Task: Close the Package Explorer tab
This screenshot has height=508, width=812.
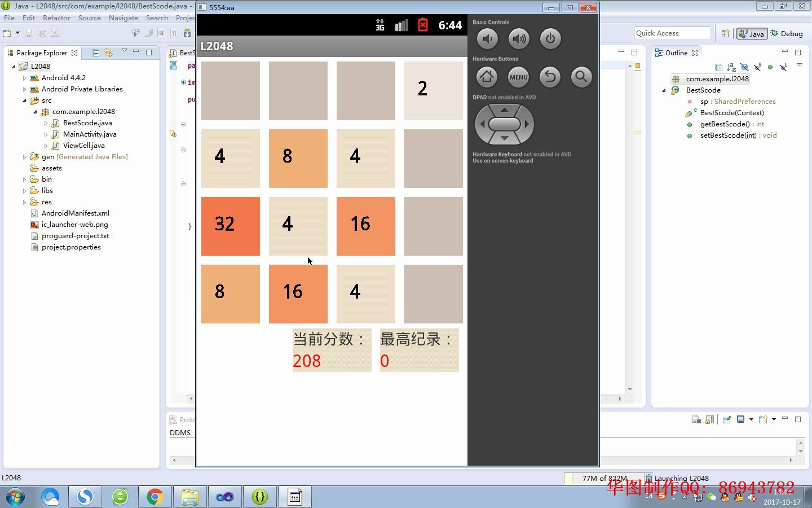Action: point(74,53)
